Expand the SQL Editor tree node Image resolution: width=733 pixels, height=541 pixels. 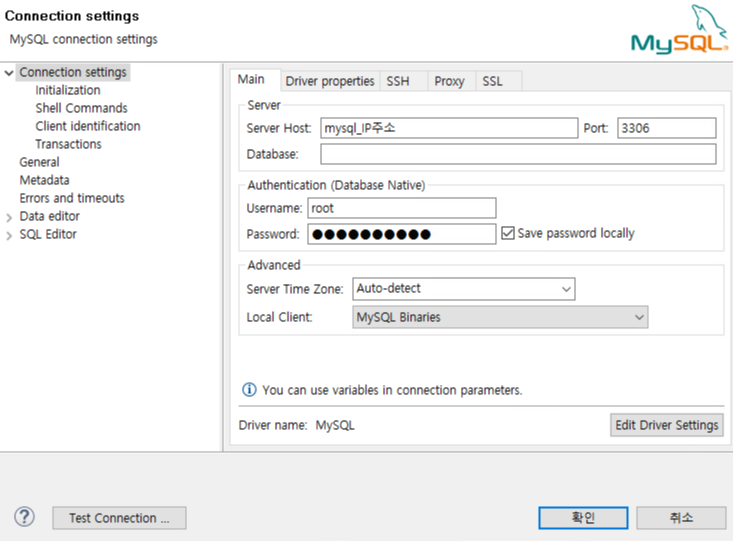point(8,236)
